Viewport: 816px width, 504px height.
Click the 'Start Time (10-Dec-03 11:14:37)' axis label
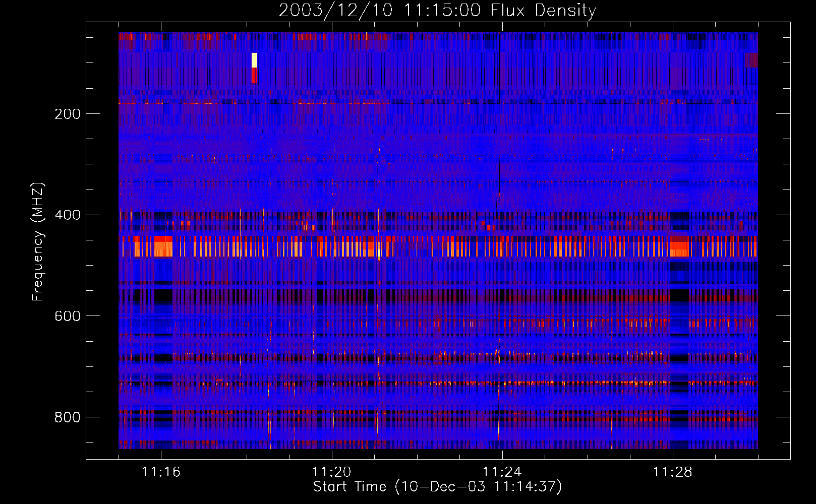coord(437,487)
